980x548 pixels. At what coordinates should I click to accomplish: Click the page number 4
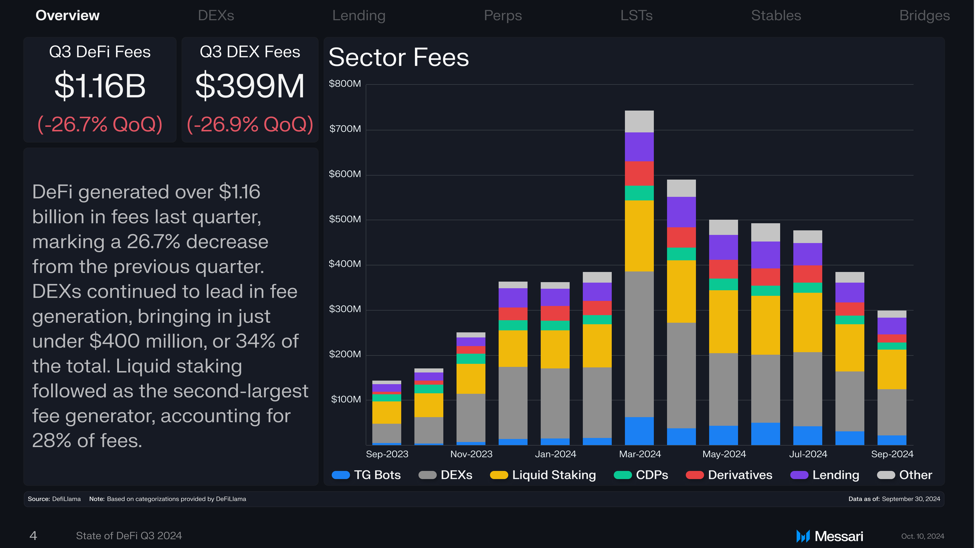coord(33,536)
